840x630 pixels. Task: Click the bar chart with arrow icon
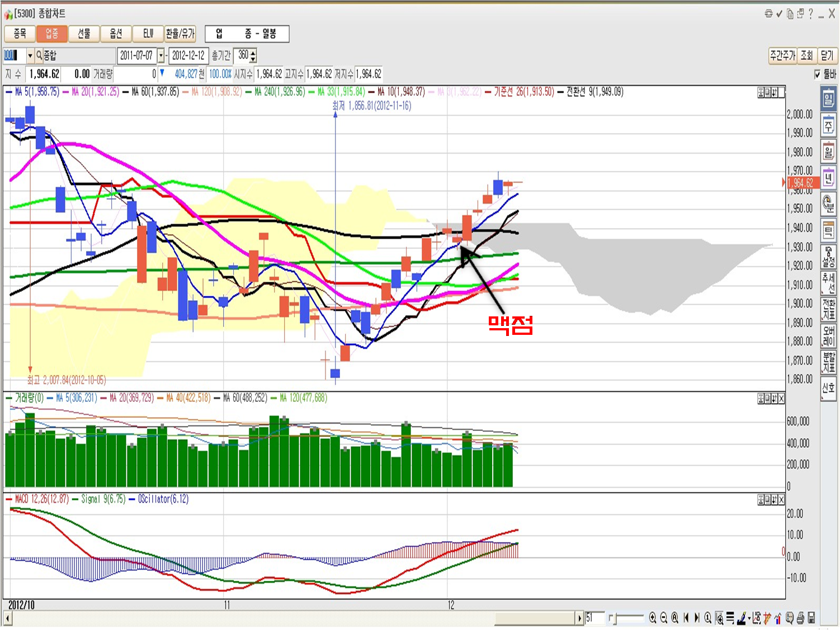(778, 618)
